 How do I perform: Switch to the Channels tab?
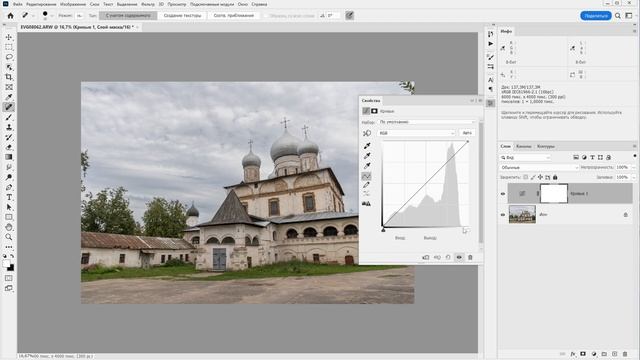click(x=524, y=146)
